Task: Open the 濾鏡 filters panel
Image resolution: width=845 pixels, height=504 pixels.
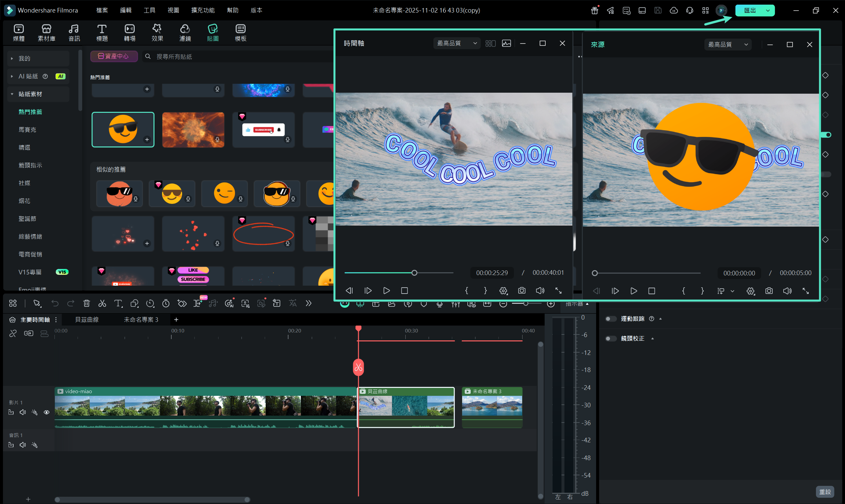Action: (185, 33)
